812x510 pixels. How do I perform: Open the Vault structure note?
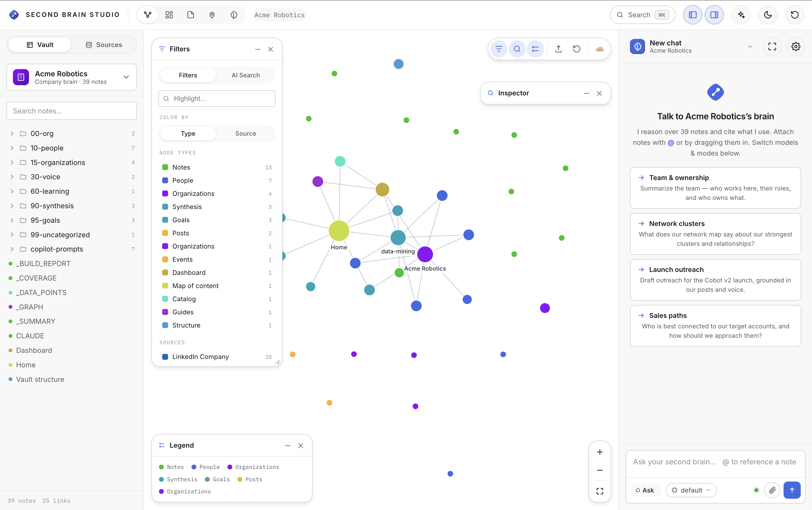[40, 379]
